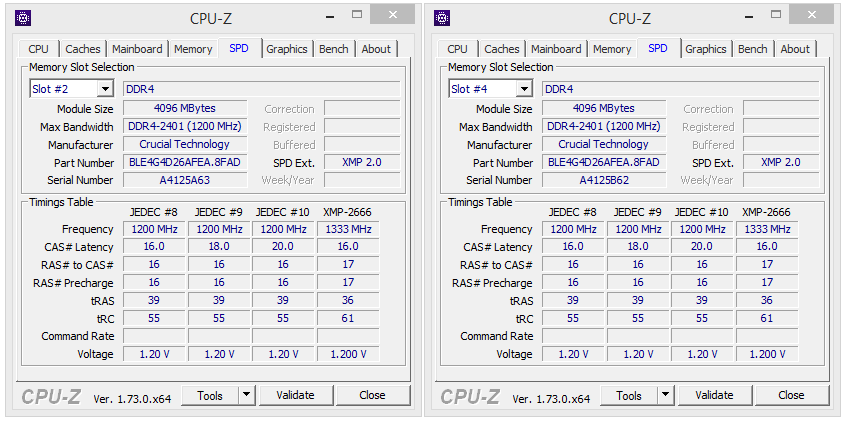Go to the Memory tab in right window
Image resolution: width=846 pixels, height=422 pixels.
pos(612,49)
